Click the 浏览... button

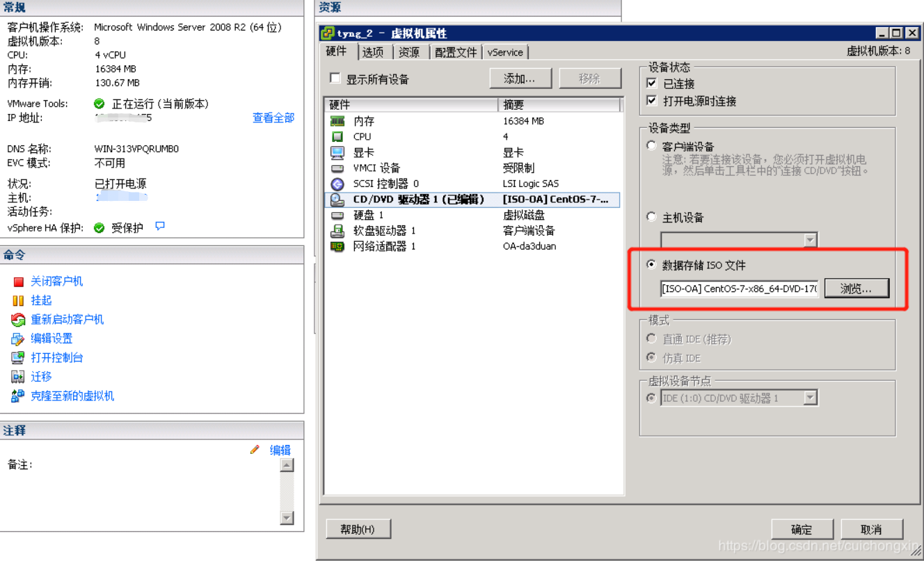click(x=857, y=288)
